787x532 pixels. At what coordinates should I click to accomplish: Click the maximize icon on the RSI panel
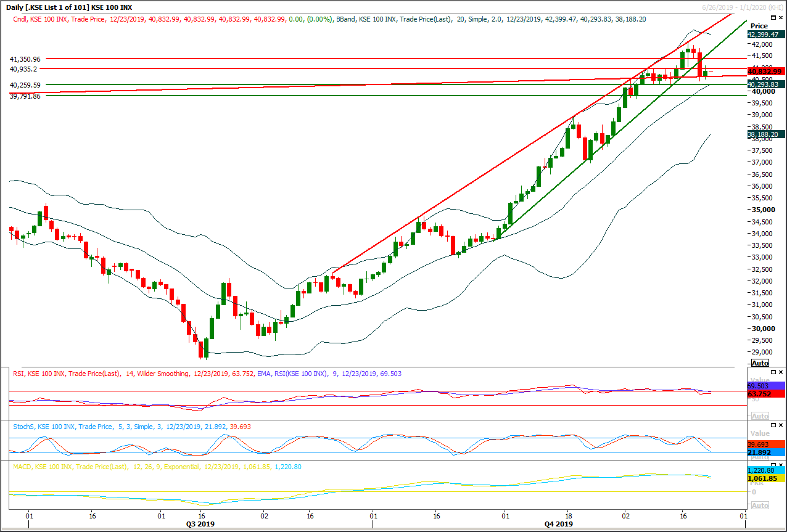point(772,372)
